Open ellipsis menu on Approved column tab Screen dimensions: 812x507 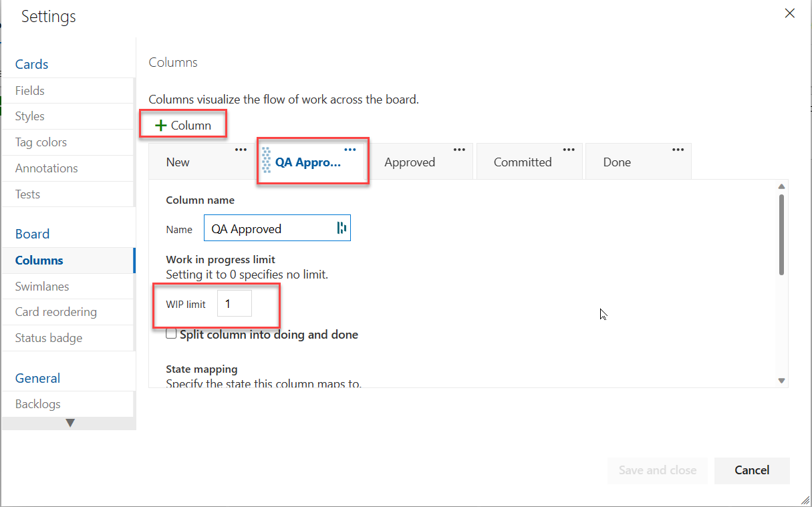point(459,150)
